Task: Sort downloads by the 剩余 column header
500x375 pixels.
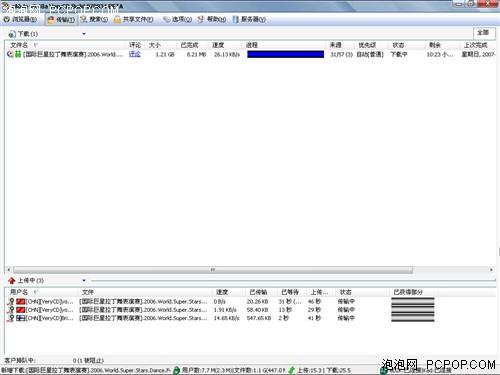Action: pyautogui.click(x=434, y=45)
